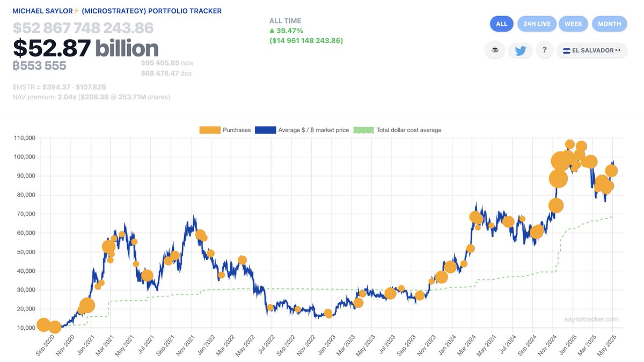Click the eyes emoji beside EL SALVADOR
The height and width of the screenshot is (362, 644).
618,50
